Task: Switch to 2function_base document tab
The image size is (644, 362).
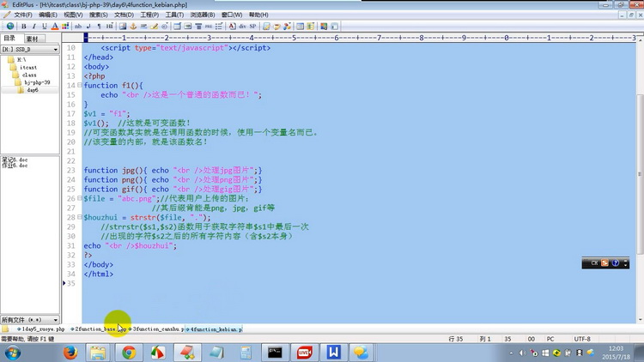Action: 98,329
